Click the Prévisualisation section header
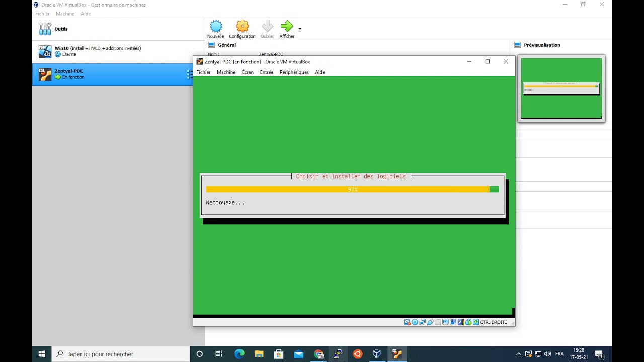Image resolution: width=644 pixels, height=362 pixels. (x=542, y=45)
